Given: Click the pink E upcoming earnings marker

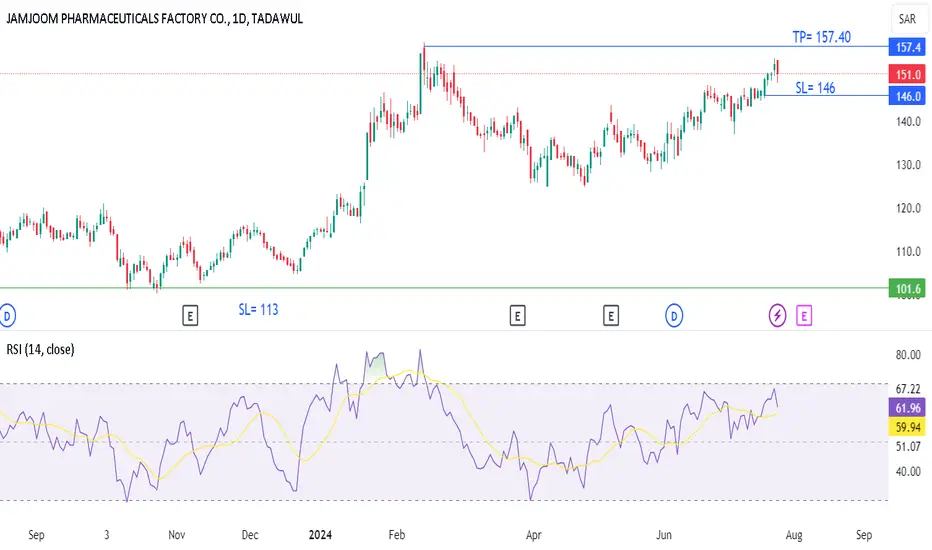Looking at the screenshot, I should pos(804,316).
